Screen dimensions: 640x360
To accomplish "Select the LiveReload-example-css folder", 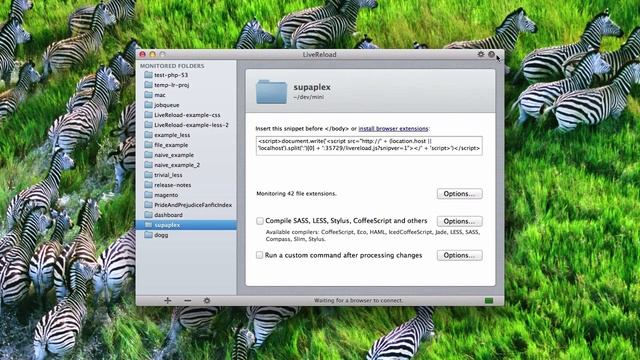I will (x=186, y=115).
